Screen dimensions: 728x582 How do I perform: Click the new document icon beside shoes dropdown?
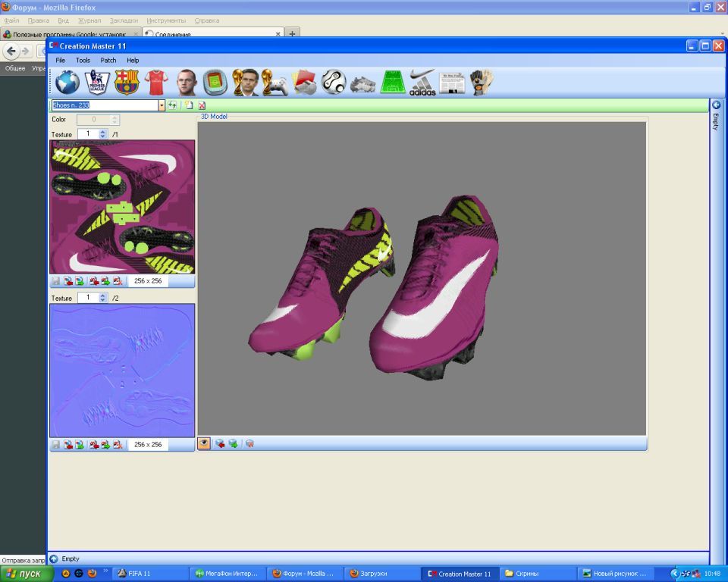click(x=189, y=105)
